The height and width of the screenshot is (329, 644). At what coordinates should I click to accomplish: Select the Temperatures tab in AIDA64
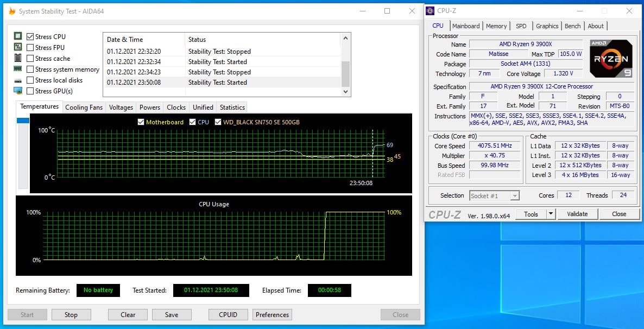click(x=40, y=106)
